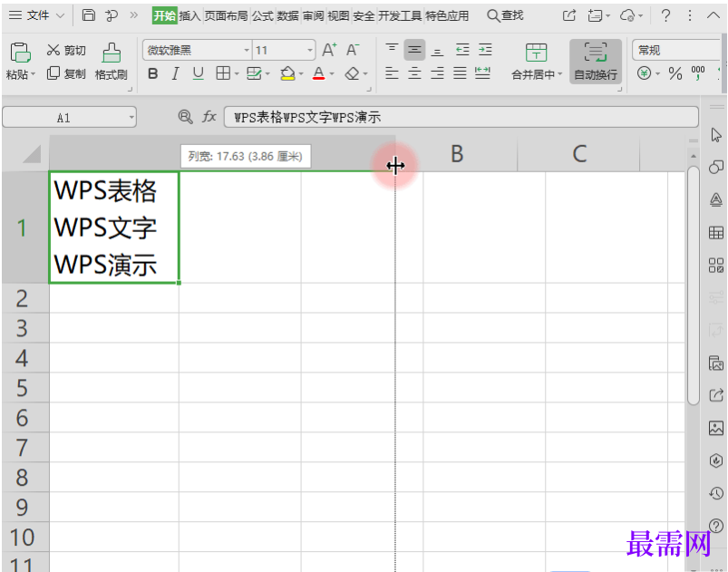
Task: Click the selection arrow icon in right sidebar
Action: [716, 135]
